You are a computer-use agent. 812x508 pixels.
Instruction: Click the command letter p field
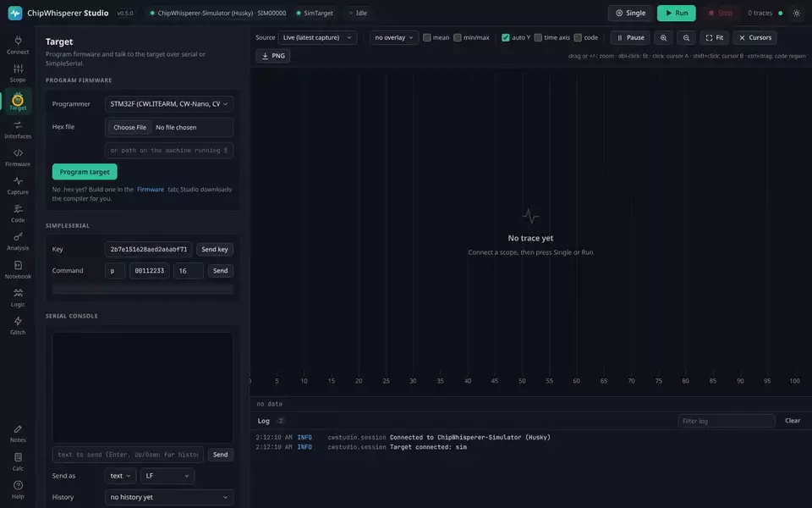[x=115, y=271]
